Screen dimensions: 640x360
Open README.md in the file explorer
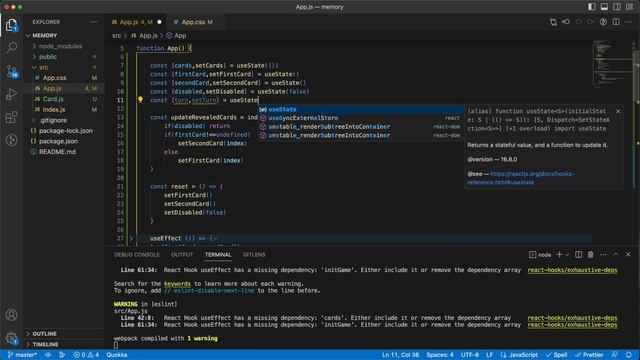57,152
